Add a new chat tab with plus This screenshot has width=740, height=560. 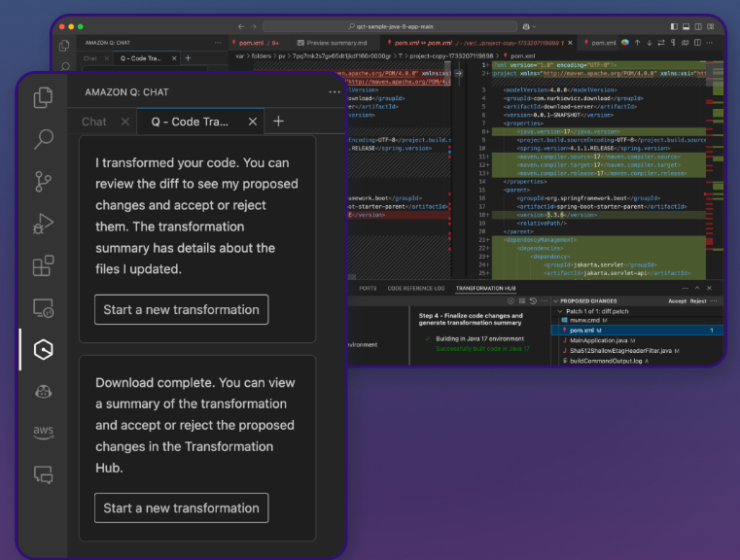pyautogui.click(x=278, y=122)
